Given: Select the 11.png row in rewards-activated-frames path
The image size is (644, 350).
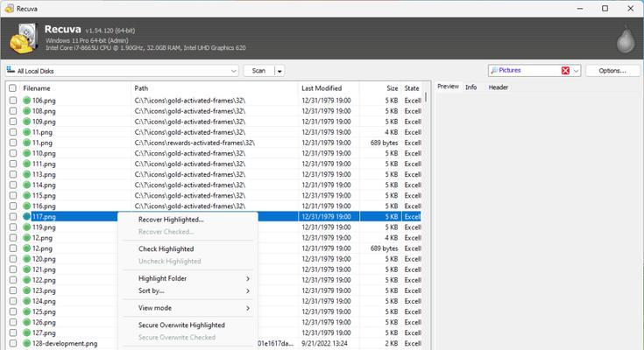Looking at the screenshot, I should (x=214, y=143).
